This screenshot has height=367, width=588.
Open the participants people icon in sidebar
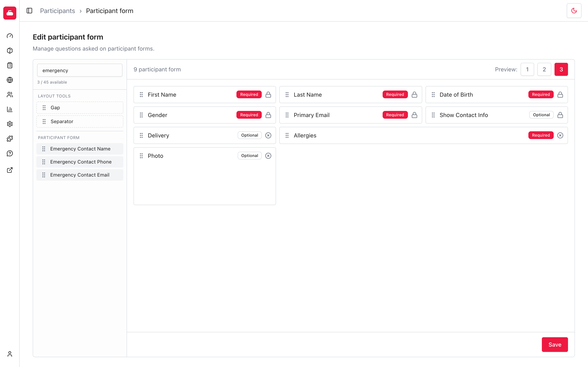[10, 95]
